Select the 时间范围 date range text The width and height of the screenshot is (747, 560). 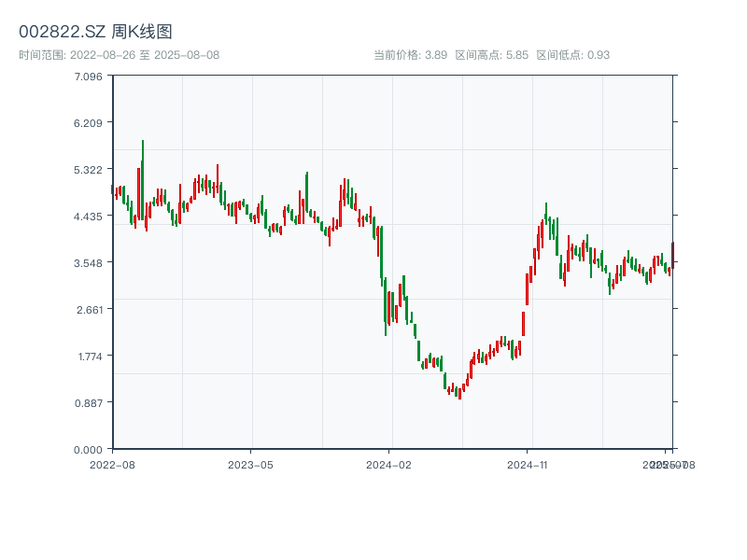[x=119, y=55]
